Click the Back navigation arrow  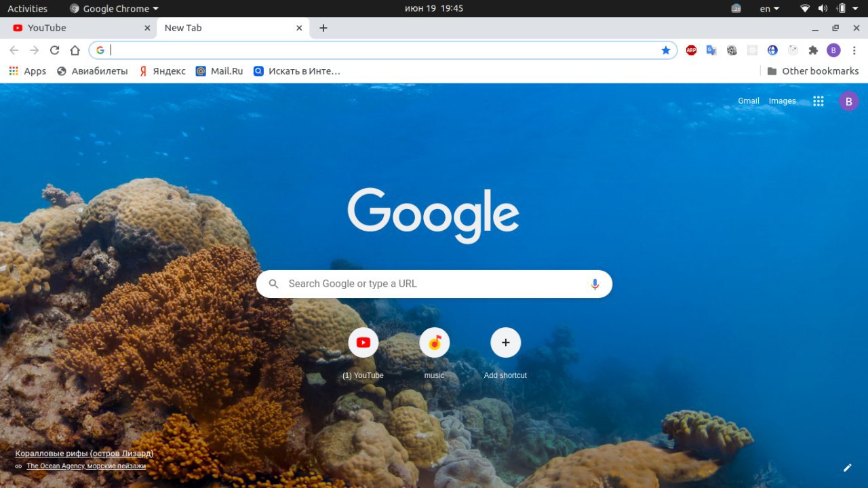click(x=14, y=50)
